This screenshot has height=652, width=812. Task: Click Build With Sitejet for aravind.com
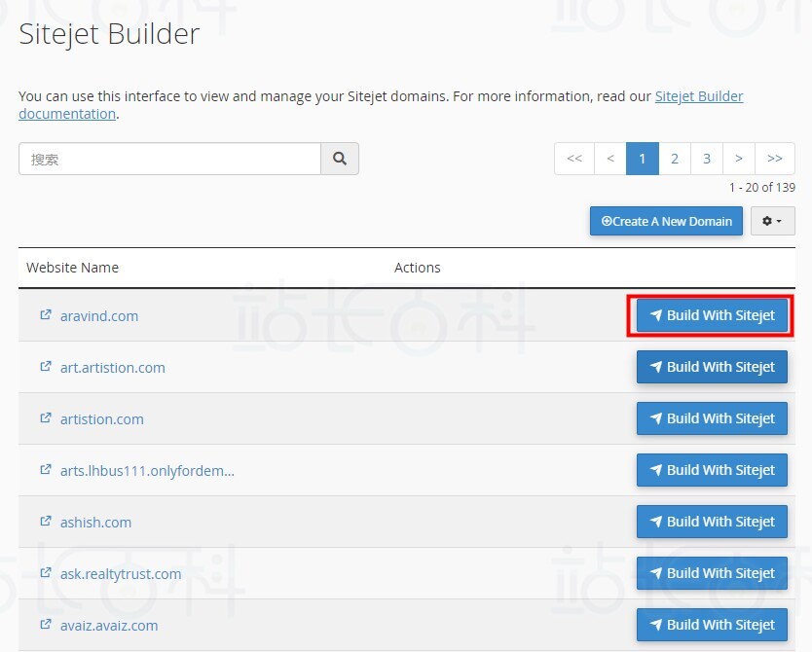[711, 315]
